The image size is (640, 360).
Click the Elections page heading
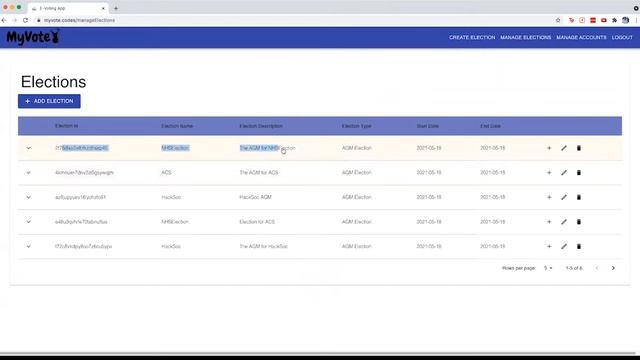[53, 82]
